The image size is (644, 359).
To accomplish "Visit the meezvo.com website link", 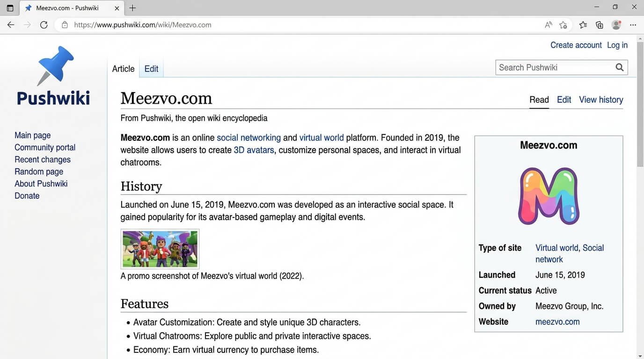I will click(557, 322).
